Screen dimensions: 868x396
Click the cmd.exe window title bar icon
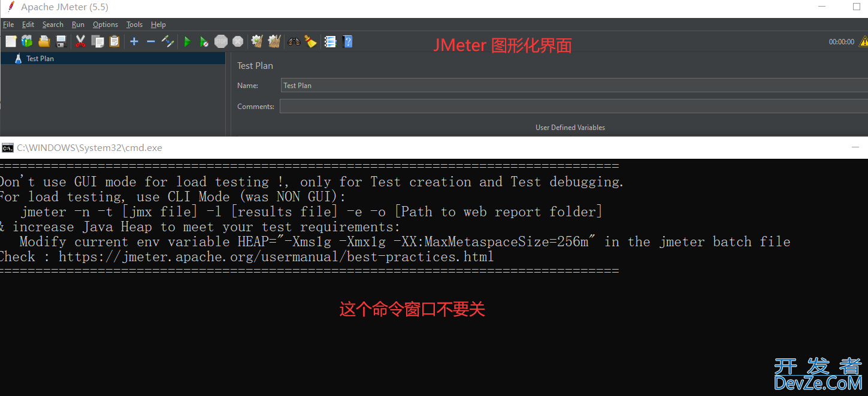[7, 147]
